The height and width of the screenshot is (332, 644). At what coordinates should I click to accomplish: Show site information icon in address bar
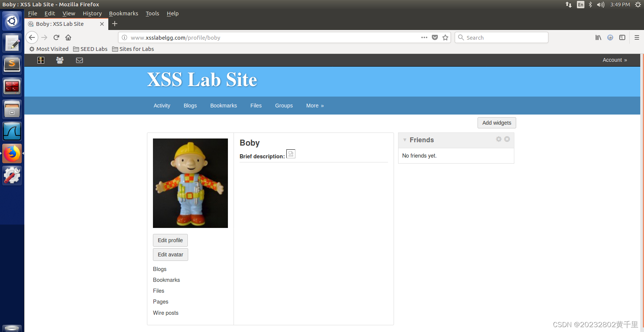click(x=124, y=37)
